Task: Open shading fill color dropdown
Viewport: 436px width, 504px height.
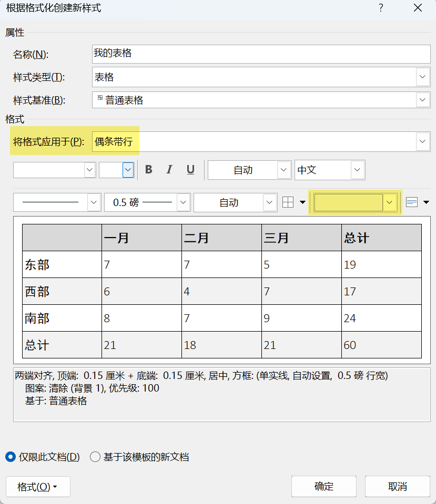Action: pyautogui.click(x=389, y=202)
